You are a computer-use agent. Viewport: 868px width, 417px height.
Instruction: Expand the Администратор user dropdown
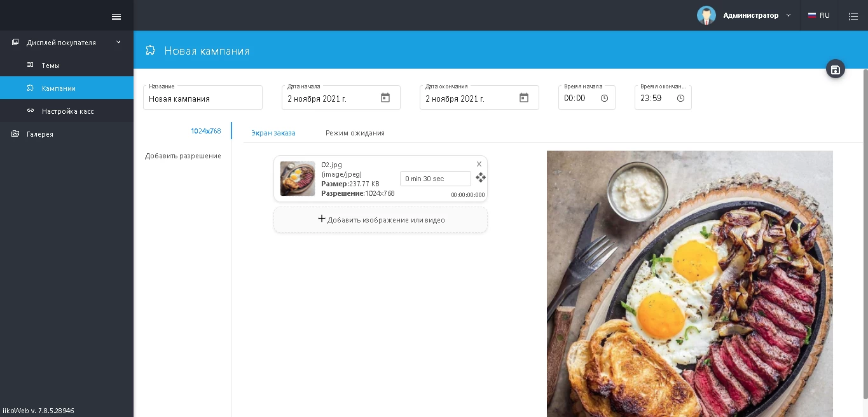coord(789,15)
